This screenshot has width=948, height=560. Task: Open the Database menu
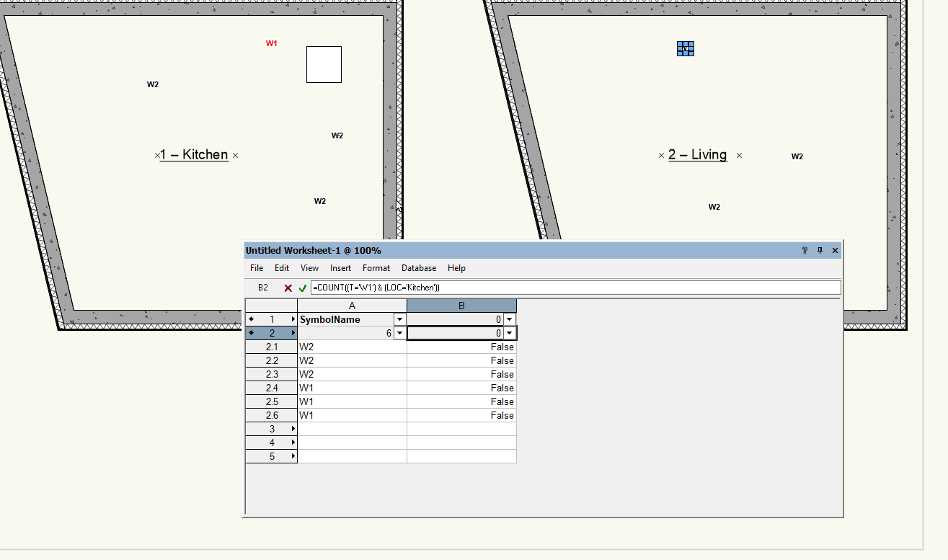(x=419, y=268)
